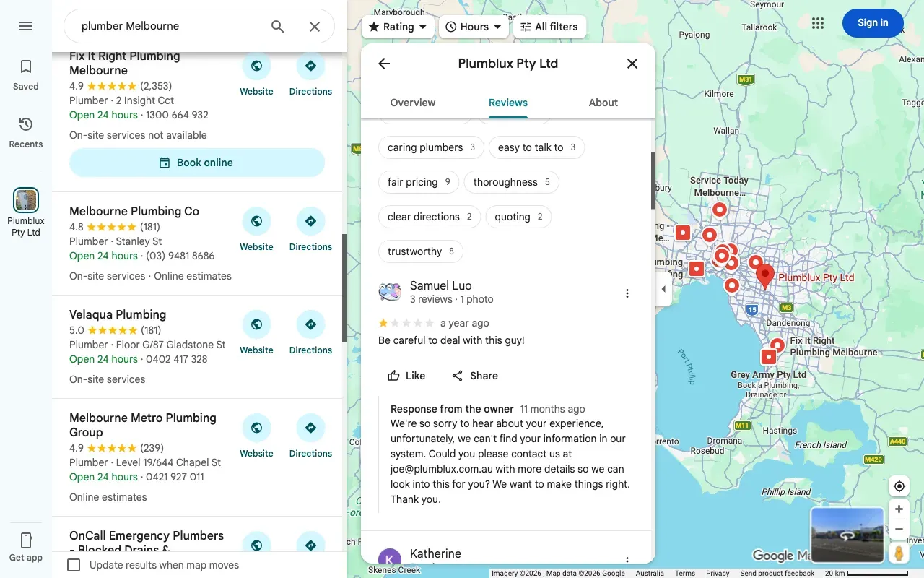This screenshot has height=578, width=924.
Task: Click the red Plumblux Pty Ltd map pin
Action: (764, 276)
